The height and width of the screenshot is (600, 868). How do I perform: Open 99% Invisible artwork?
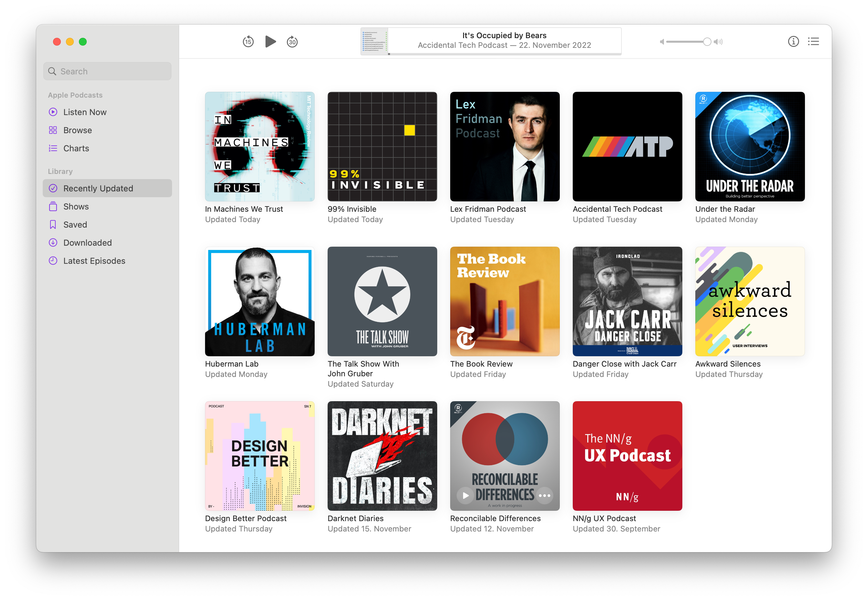tap(382, 147)
